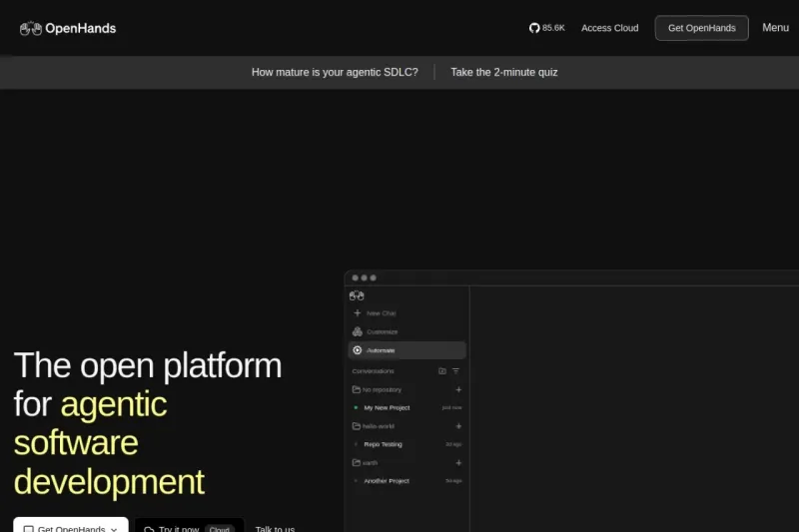
Task: Click the OpenHands logo in the header
Action: pos(68,29)
